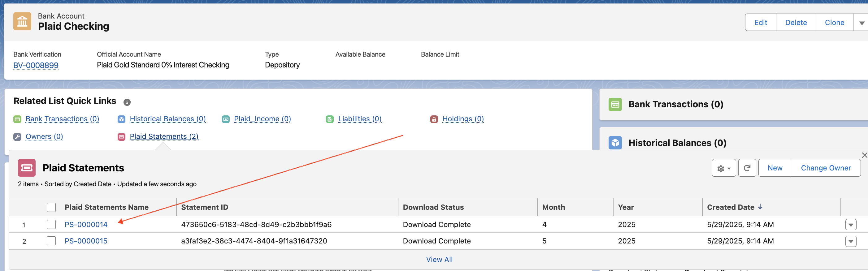Viewport: 868px width, 271px height.
Task: Open the Liabilities (0) quick link
Action: [360, 119]
